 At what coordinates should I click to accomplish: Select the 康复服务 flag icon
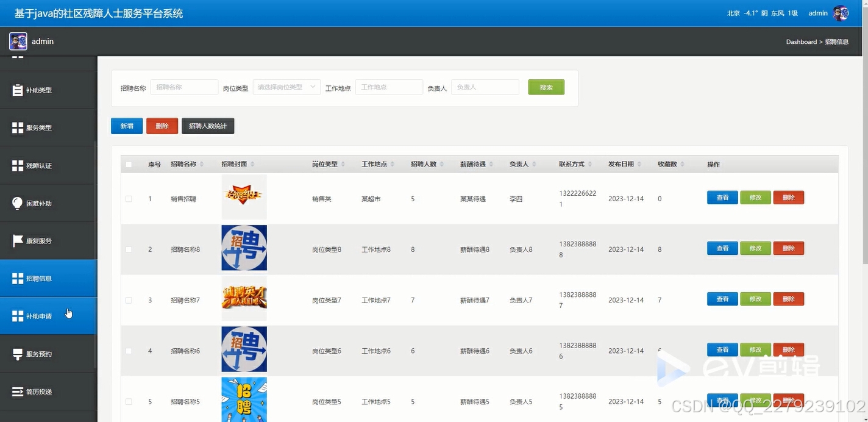click(x=16, y=240)
